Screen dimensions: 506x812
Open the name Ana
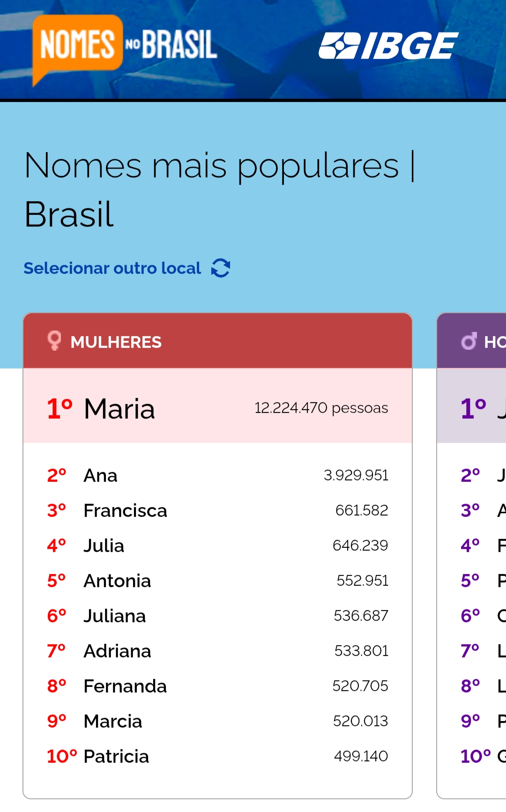(x=100, y=476)
